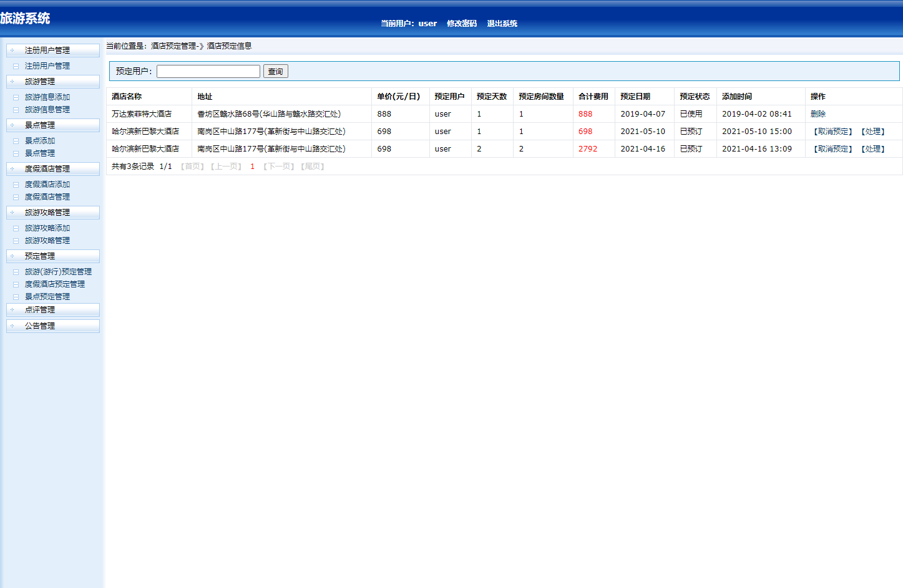Viewport: 903px width, 588px height.
Task: Click the icon beside 旅游信息添加
Action: [x=16, y=97]
